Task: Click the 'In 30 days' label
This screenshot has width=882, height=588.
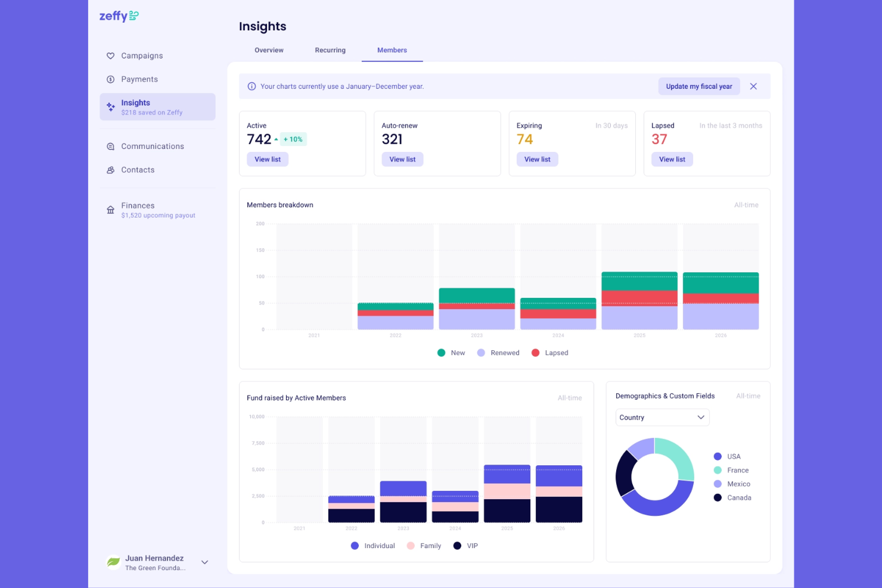Action: [x=611, y=126]
